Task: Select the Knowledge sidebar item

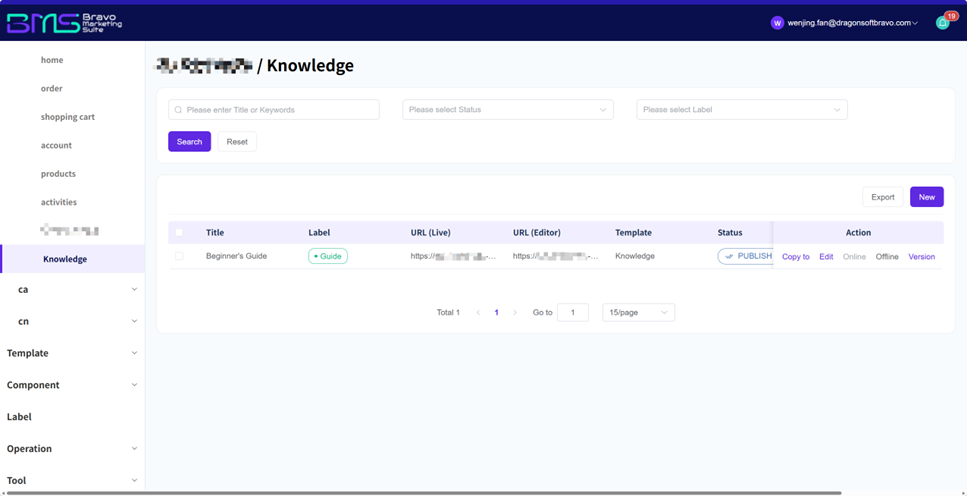Action: pos(65,259)
